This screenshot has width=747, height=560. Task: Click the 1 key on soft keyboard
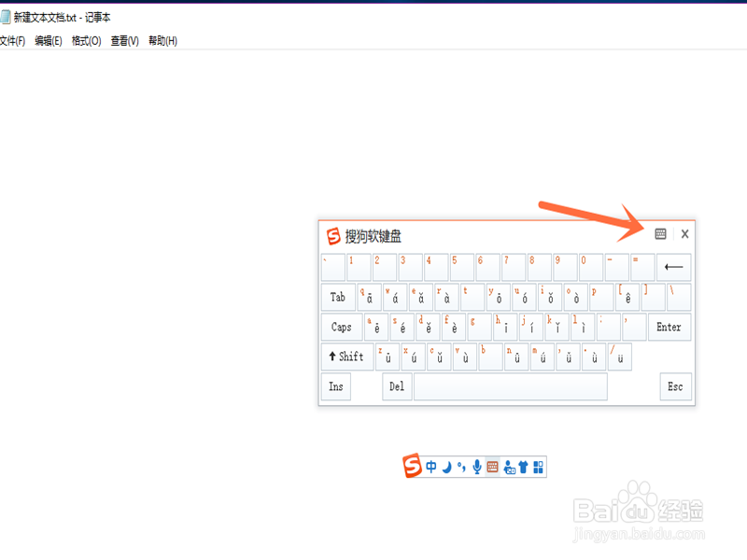click(359, 267)
